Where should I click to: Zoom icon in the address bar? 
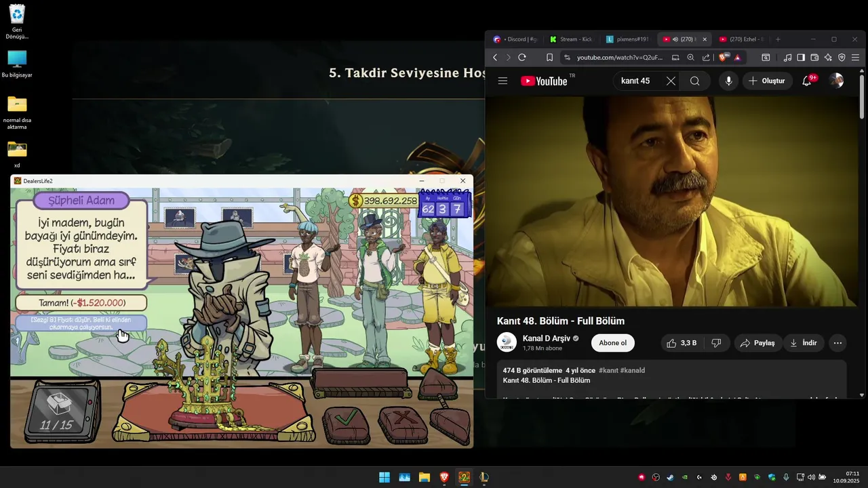(x=690, y=58)
